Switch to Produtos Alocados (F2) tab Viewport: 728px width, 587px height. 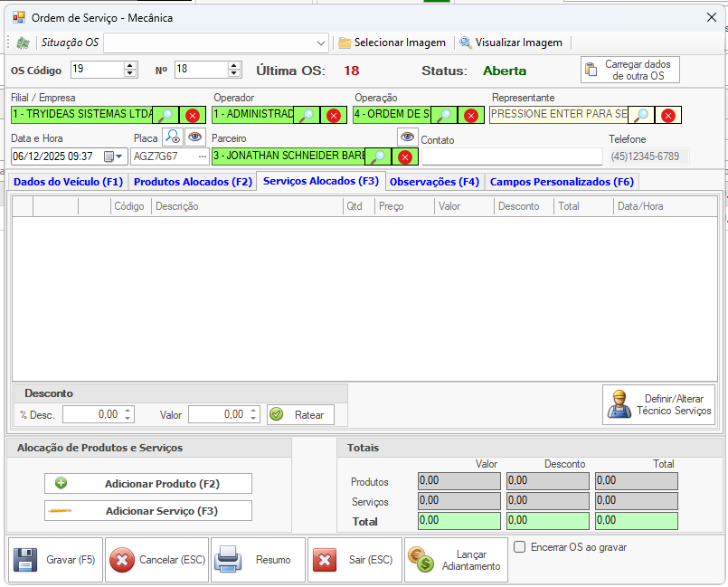point(193,182)
